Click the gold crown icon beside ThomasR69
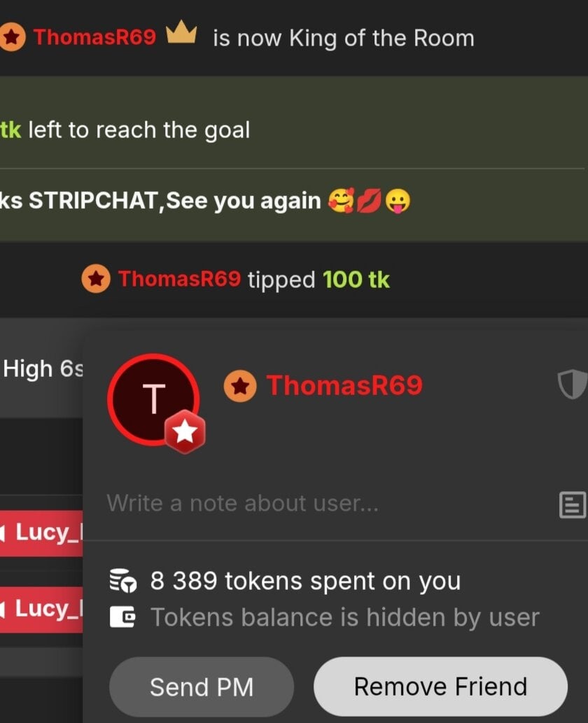The height and width of the screenshot is (723, 588). 181,32
